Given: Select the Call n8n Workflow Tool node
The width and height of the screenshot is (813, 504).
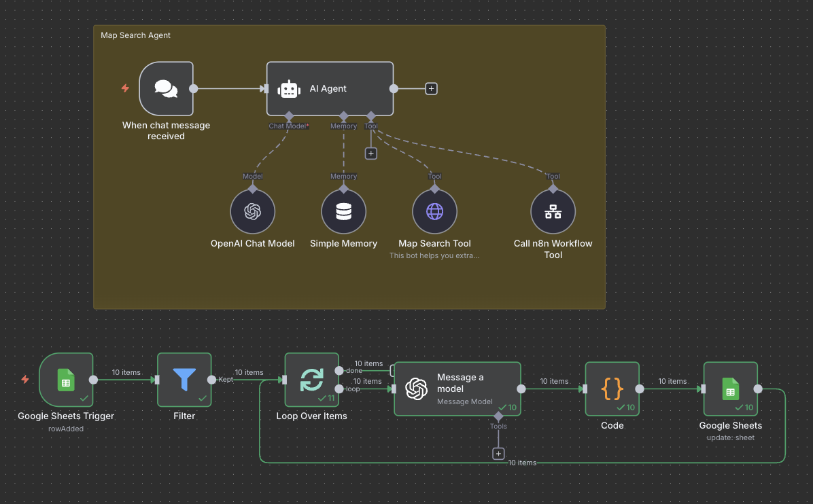Looking at the screenshot, I should 553,211.
